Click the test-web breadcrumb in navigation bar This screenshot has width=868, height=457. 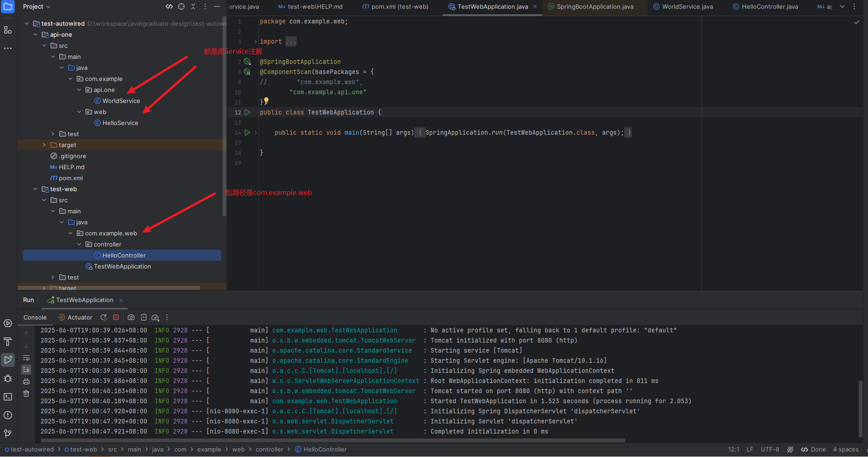(x=81, y=450)
